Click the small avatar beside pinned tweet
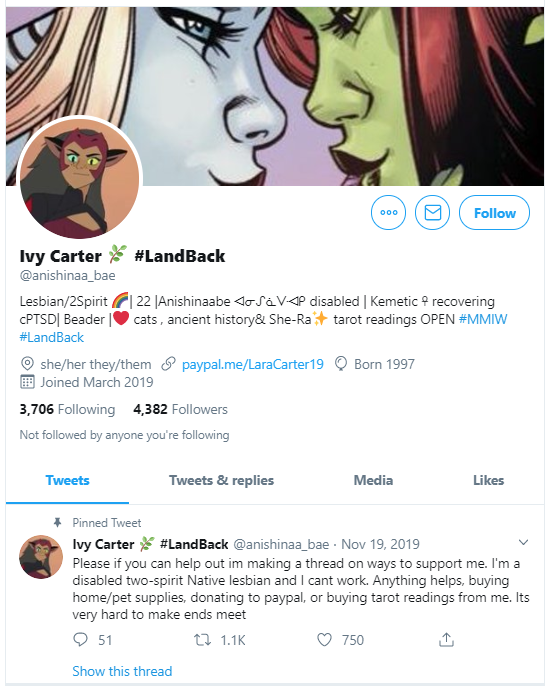This screenshot has width=551, height=686. coord(41,557)
